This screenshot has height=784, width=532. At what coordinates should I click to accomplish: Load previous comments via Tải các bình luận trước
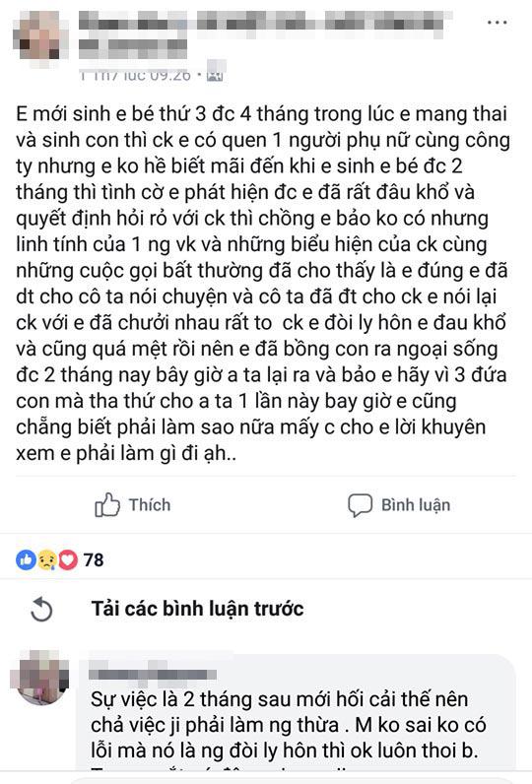coord(197,609)
